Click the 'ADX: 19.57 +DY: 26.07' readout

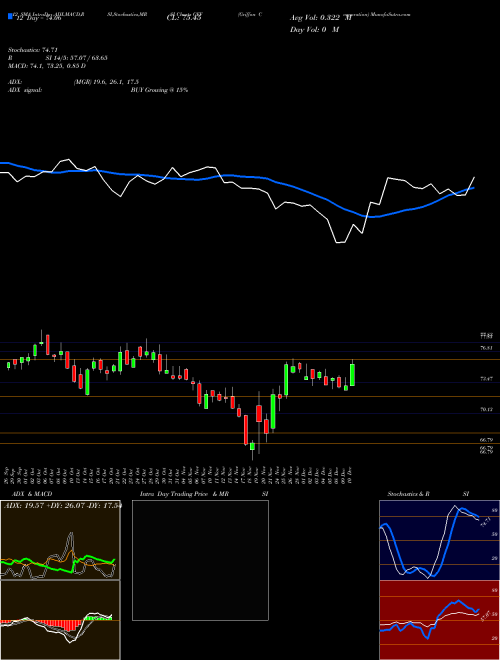[x=45, y=505]
